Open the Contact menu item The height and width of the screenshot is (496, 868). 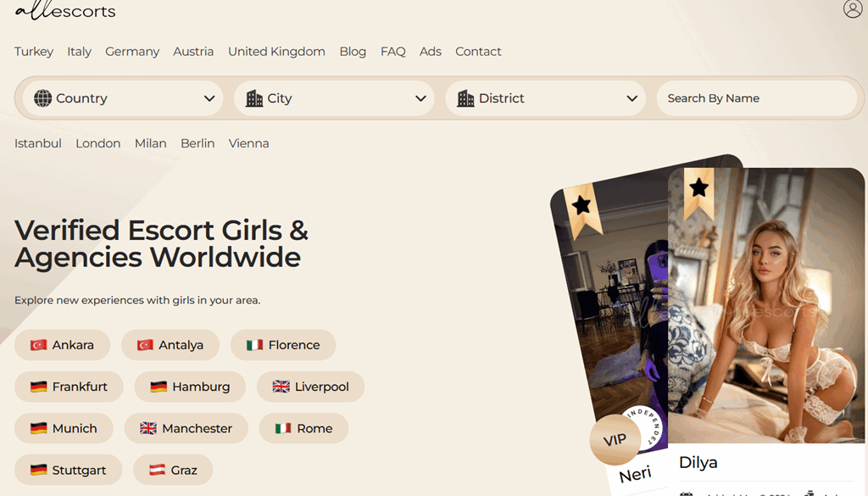(478, 52)
